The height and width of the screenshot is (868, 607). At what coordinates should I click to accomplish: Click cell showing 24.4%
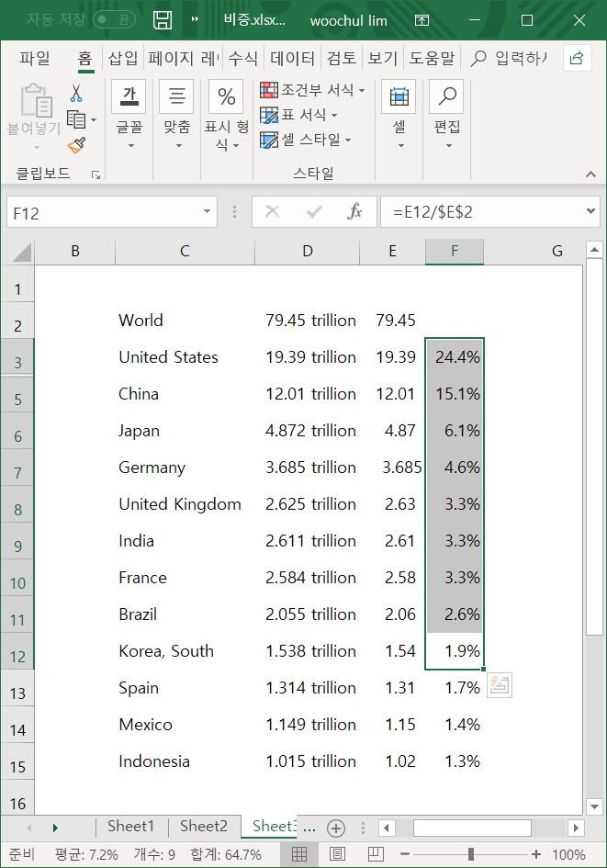tap(455, 357)
